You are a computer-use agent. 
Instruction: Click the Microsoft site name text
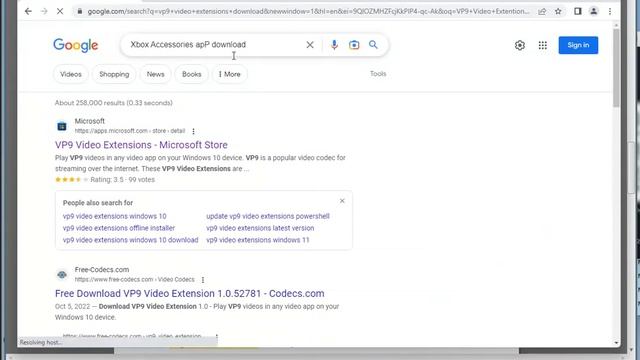(90, 121)
